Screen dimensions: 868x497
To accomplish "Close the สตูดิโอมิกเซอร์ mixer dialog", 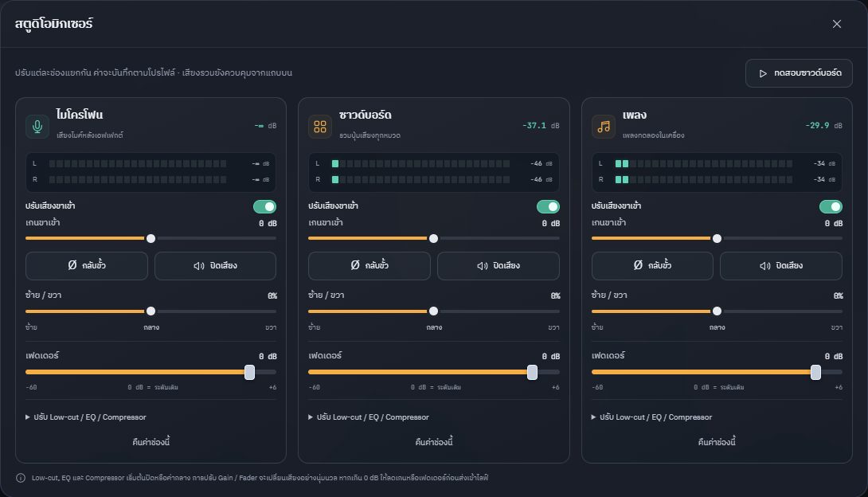I will (836, 24).
